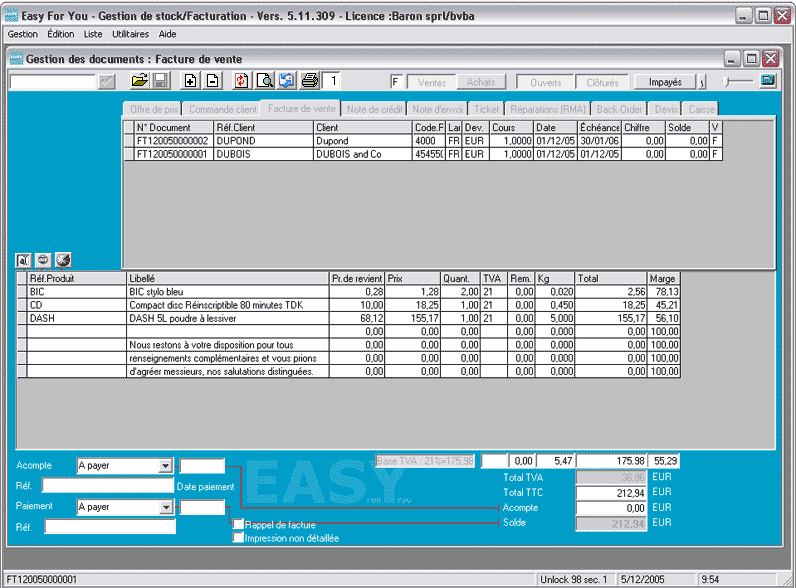Open print preview with magnifier icon
The width and height of the screenshot is (796, 588).
[264, 81]
